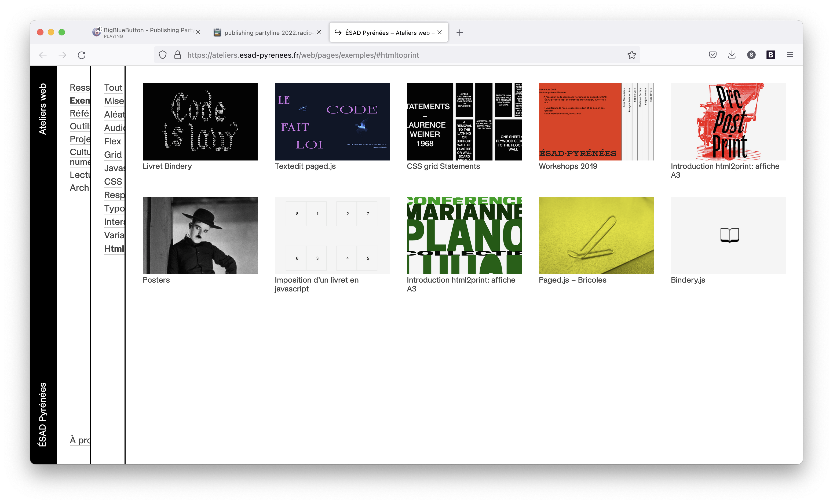Open the CSS grid Statements thumbnail

[464, 122]
